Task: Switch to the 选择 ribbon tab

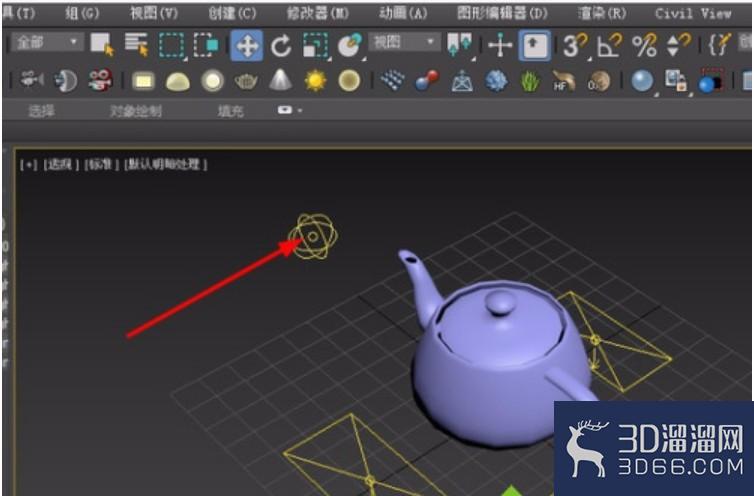Action: click(42, 111)
